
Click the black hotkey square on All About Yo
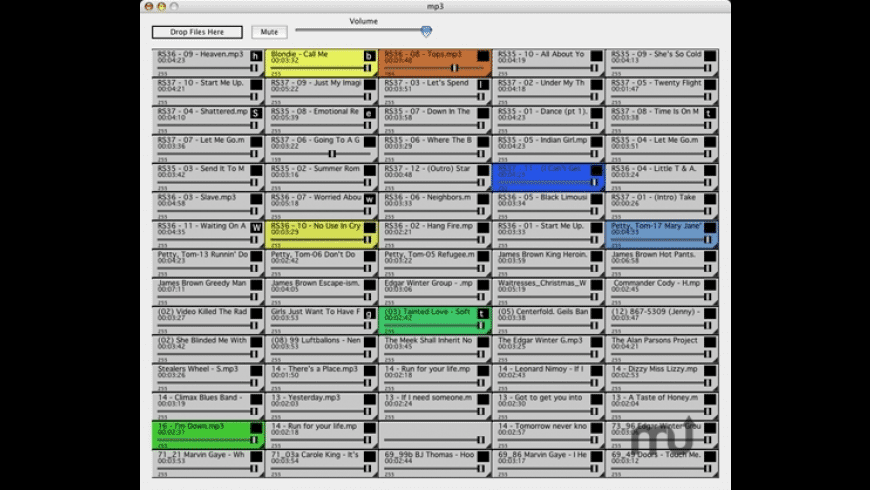(x=596, y=56)
